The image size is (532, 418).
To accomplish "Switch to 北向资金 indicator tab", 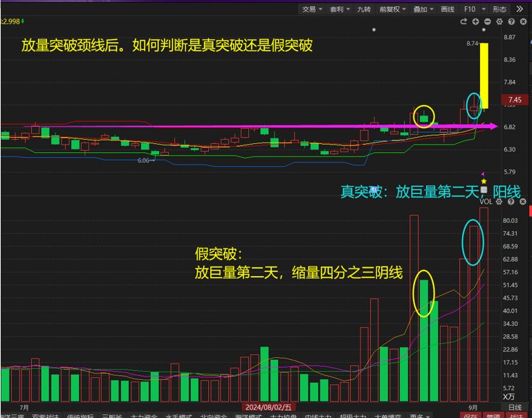I will [x=213, y=416].
